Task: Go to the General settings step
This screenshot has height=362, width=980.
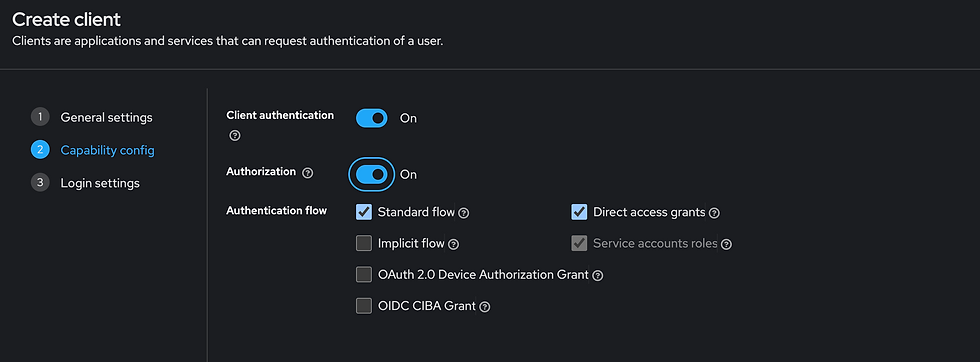Action: click(106, 118)
